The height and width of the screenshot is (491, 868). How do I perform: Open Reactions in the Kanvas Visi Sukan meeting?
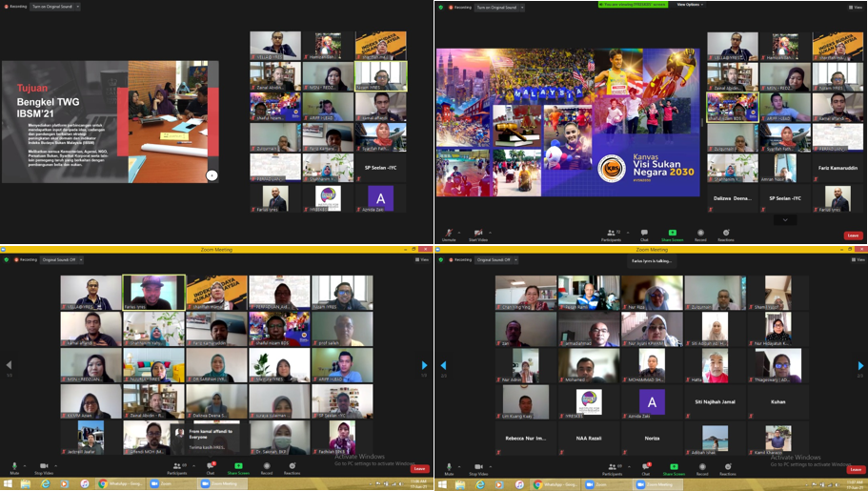point(726,232)
